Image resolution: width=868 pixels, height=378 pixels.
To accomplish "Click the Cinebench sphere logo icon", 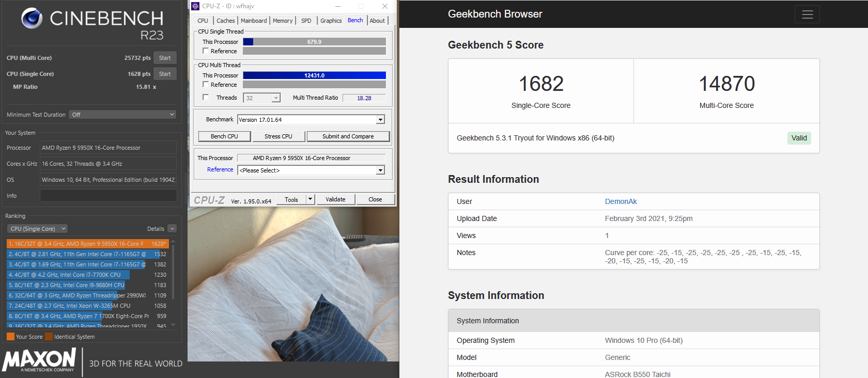I will (32, 18).
